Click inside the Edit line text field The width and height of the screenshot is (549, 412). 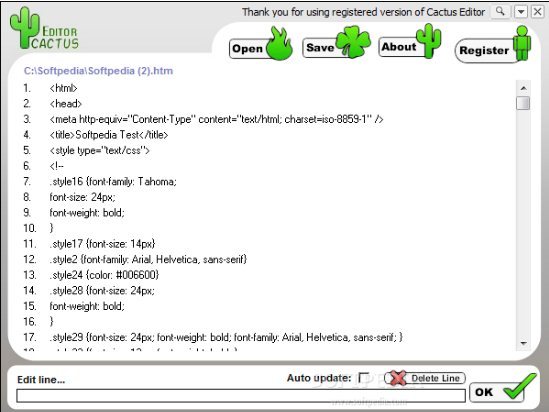241,396
